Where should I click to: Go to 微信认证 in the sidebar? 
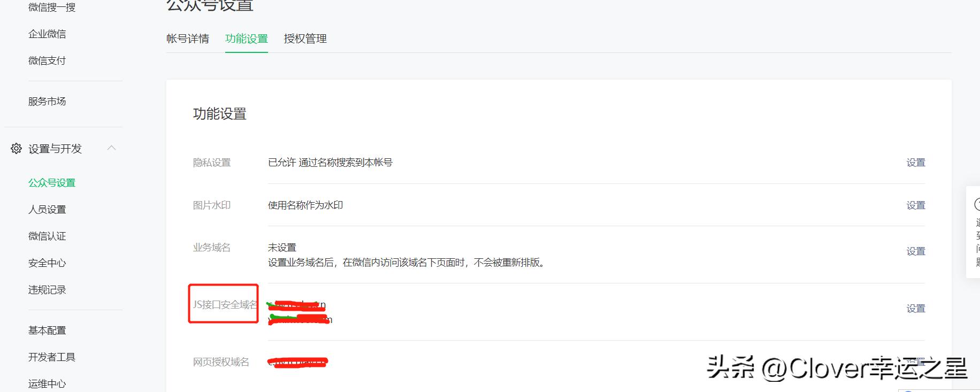tap(47, 236)
